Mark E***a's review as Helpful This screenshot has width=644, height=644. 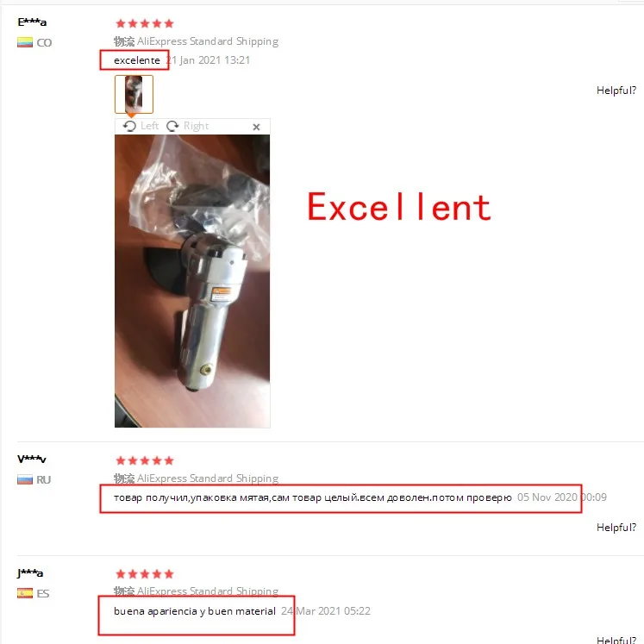pyautogui.click(x=616, y=91)
